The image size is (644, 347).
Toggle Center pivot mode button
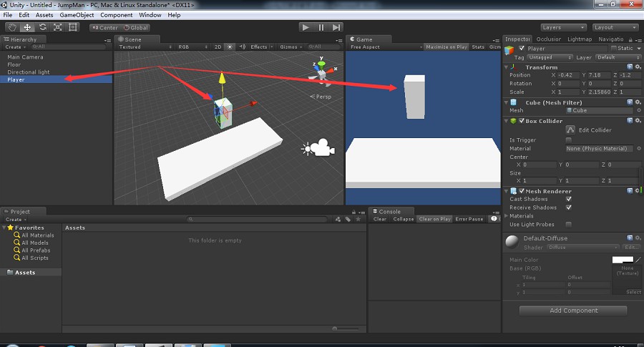pos(105,27)
